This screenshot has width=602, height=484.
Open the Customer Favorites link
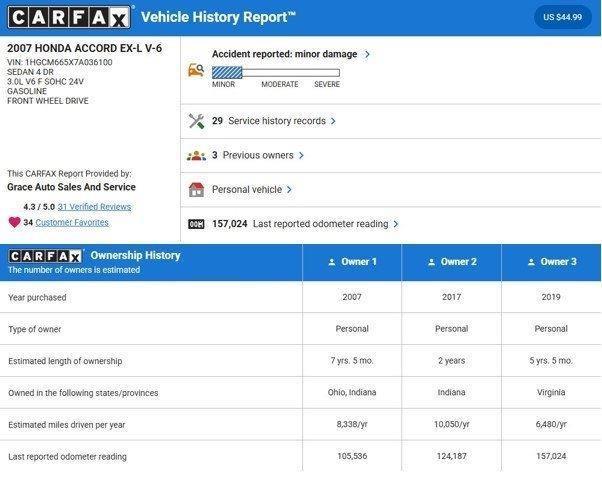point(72,223)
